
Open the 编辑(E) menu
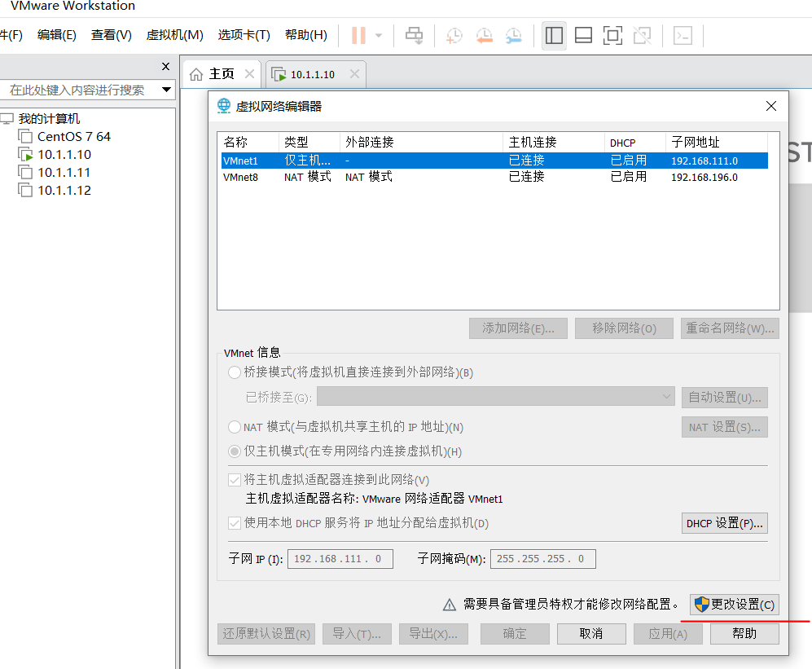(57, 35)
